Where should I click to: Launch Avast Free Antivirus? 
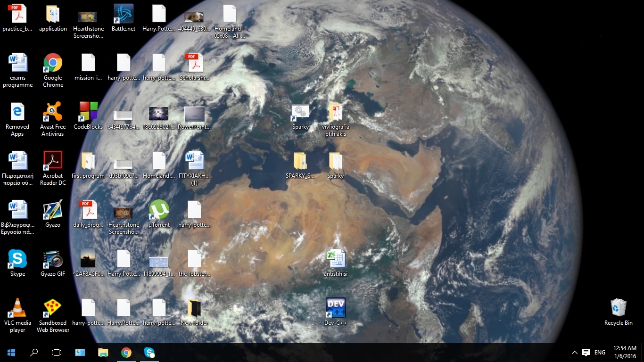pyautogui.click(x=53, y=119)
